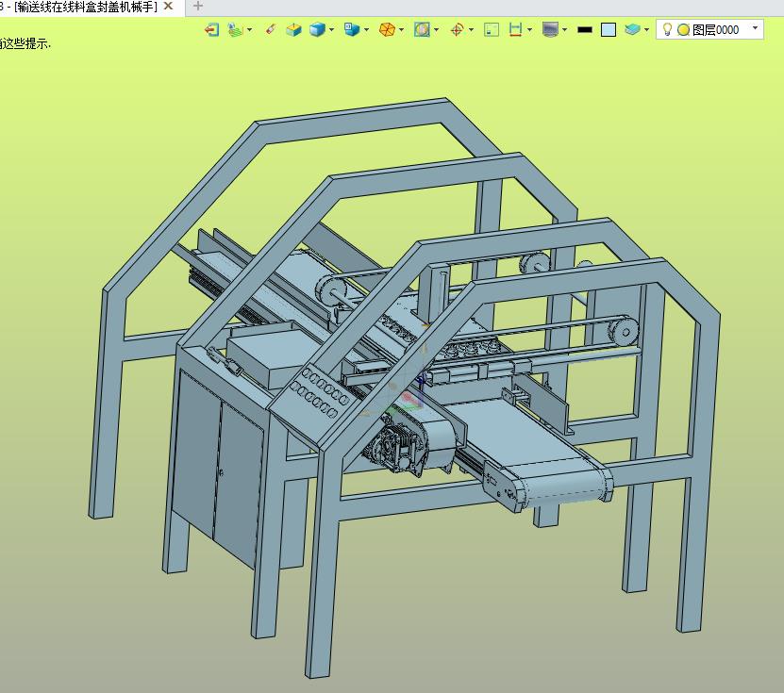Screen dimensions: 784x693
Task: Click the yellow-topped datum plane box icon
Action: [x=293, y=30]
